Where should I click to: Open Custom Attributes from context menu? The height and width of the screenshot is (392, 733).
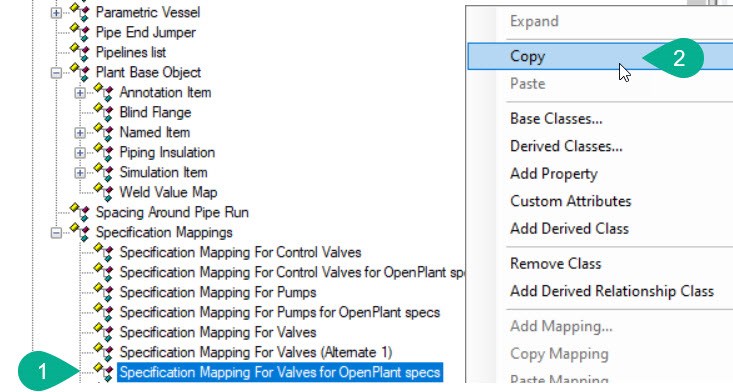[x=571, y=201]
